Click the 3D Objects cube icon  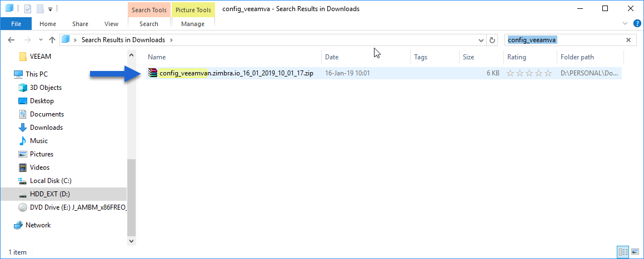pos(23,87)
